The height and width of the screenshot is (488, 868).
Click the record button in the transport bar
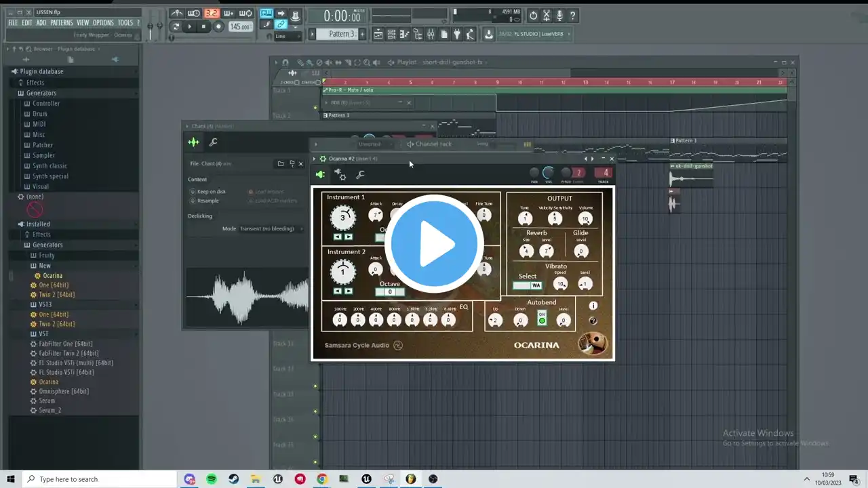click(x=218, y=26)
